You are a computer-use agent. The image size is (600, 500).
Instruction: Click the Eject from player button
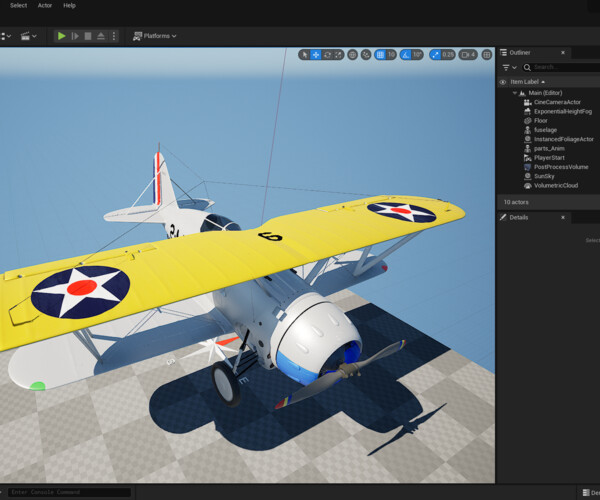101,36
